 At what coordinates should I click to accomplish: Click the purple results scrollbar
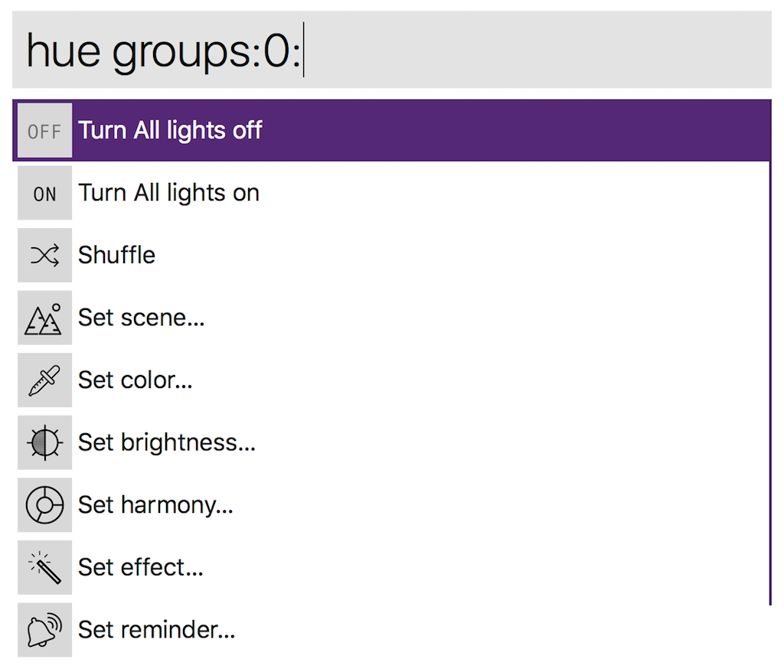(x=770, y=353)
